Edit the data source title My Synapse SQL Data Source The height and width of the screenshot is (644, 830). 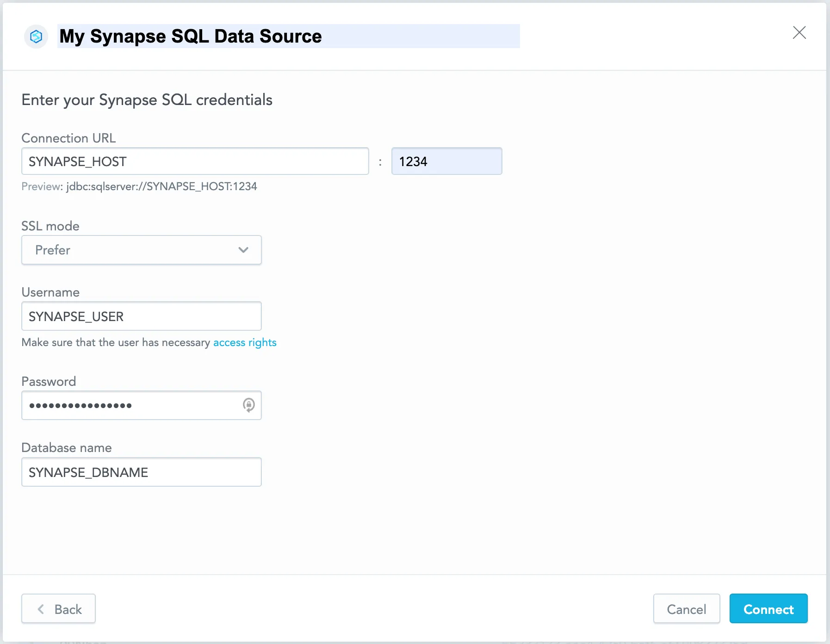[190, 36]
